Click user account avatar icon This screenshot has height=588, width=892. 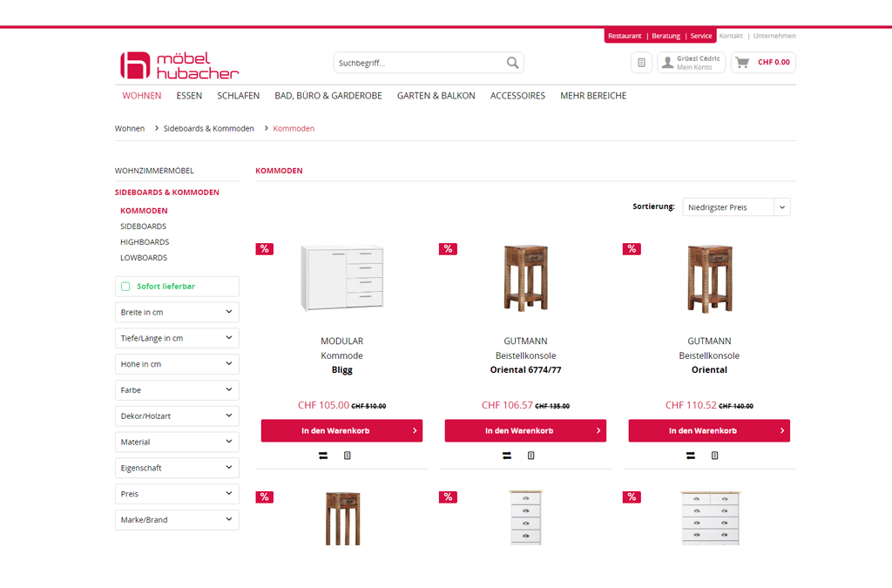(667, 63)
